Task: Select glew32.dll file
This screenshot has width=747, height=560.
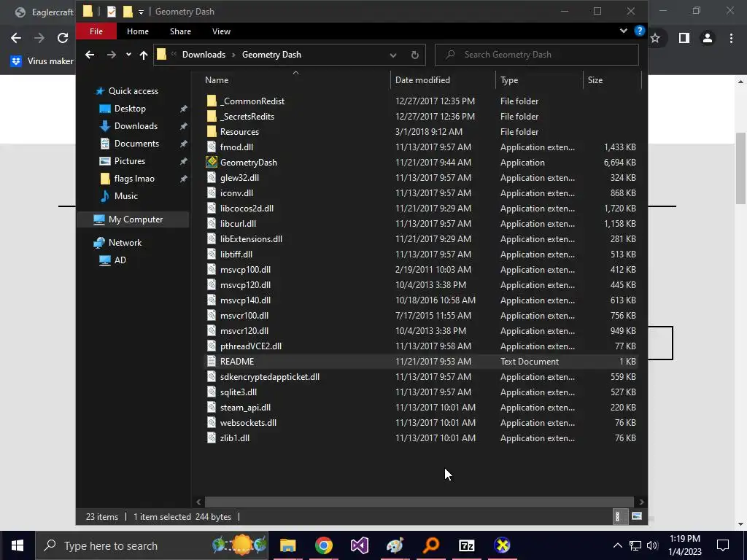Action: (x=239, y=178)
